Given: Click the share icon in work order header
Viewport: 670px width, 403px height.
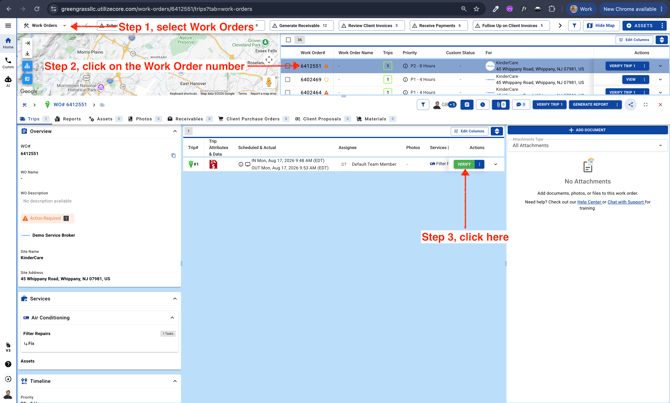Looking at the screenshot, I should click(x=630, y=105).
